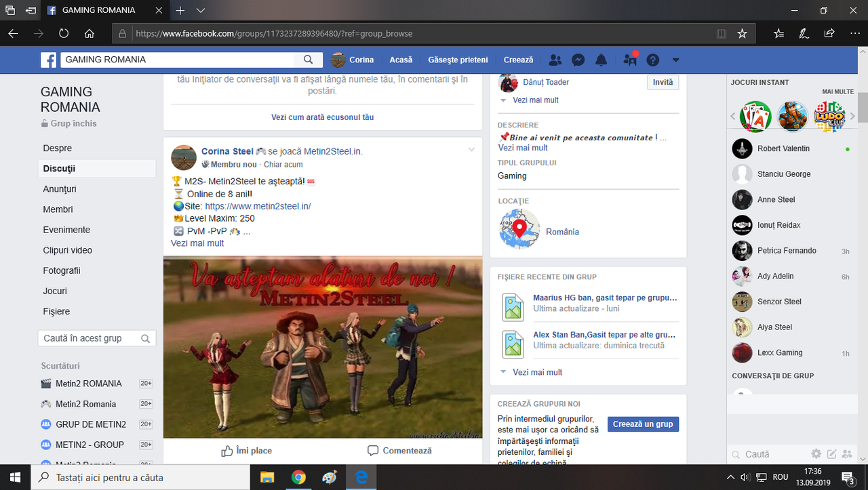This screenshot has width=868, height=490.
Task: Click the groups quick-access icon with red dot
Action: tap(630, 60)
